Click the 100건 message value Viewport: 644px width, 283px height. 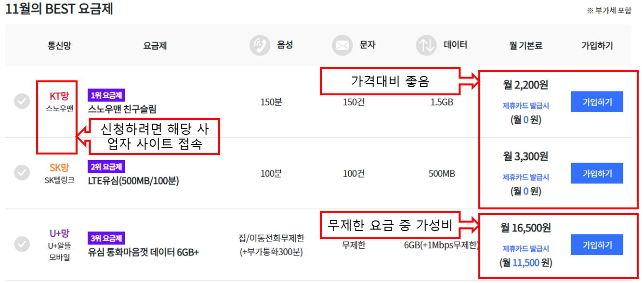point(354,173)
